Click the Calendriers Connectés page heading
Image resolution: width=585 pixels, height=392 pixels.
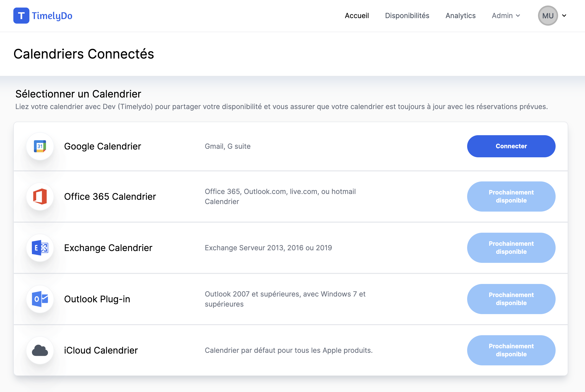(84, 54)
